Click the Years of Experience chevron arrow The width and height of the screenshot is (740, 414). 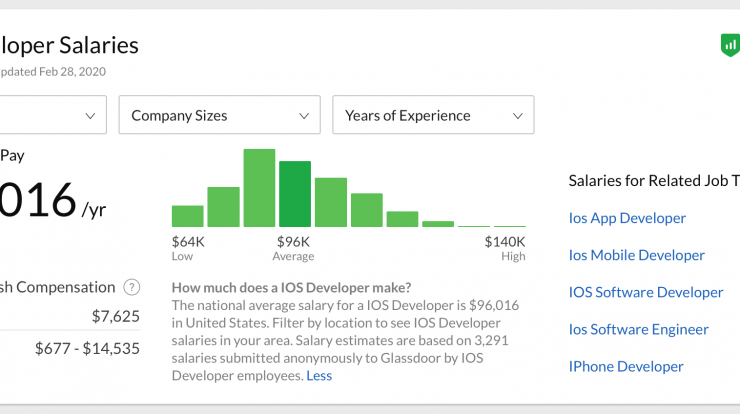518,116
